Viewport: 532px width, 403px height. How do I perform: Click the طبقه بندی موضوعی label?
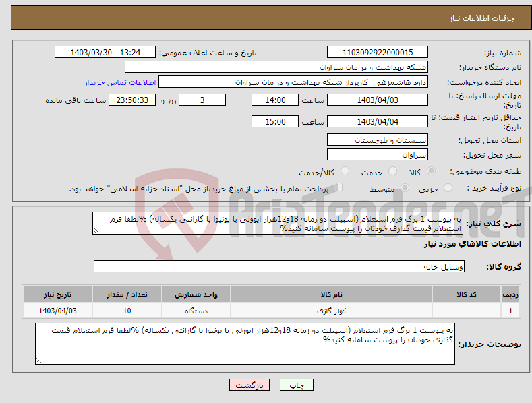point(485,171)
